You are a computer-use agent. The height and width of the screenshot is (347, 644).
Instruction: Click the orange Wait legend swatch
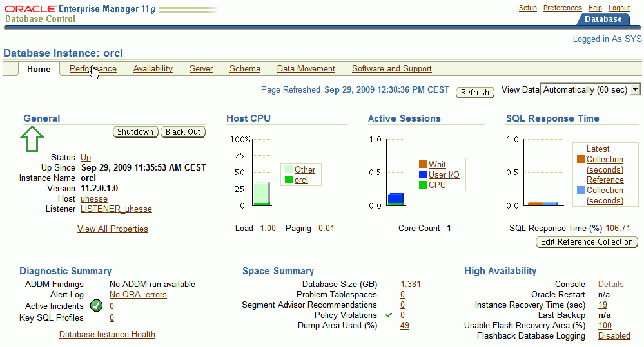[x=423, y=164]
